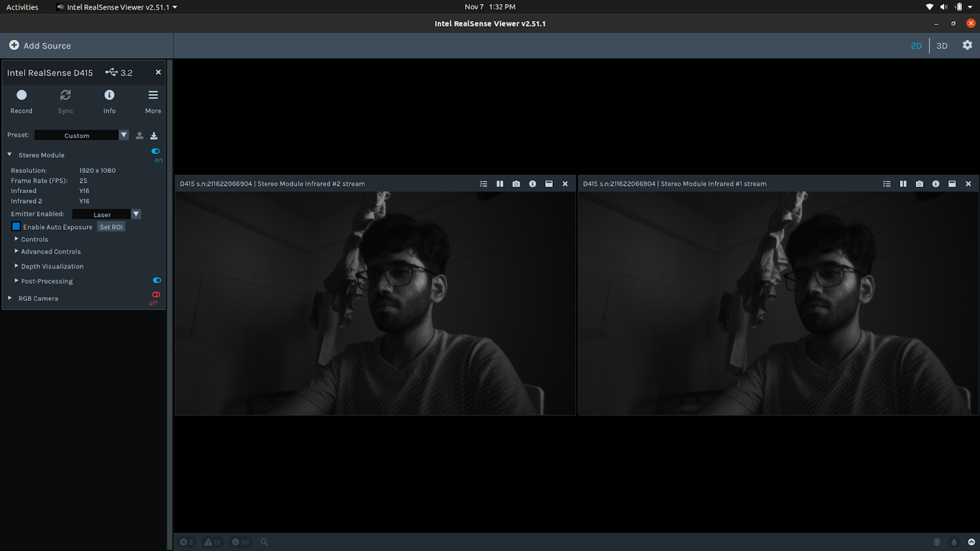Screen dimensions: 980x551
Task: Open the More hamburger menu
Action: (x=153, y=95)
